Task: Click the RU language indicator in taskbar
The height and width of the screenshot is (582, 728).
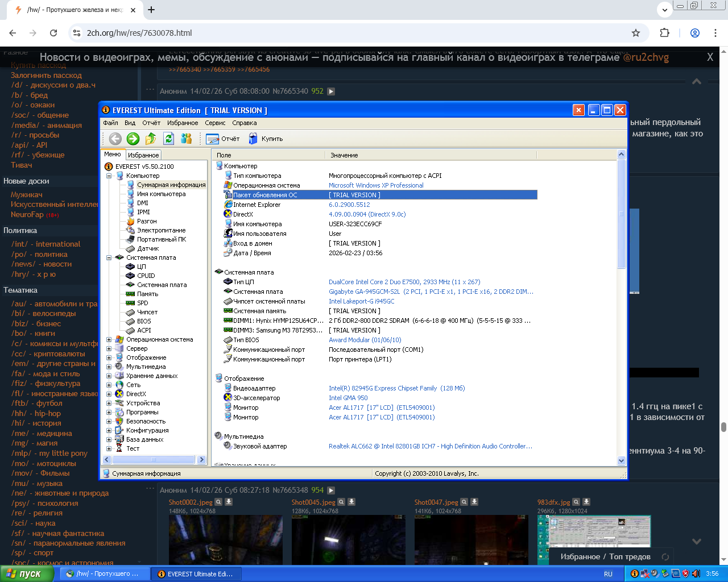Action: click(608, 574)
